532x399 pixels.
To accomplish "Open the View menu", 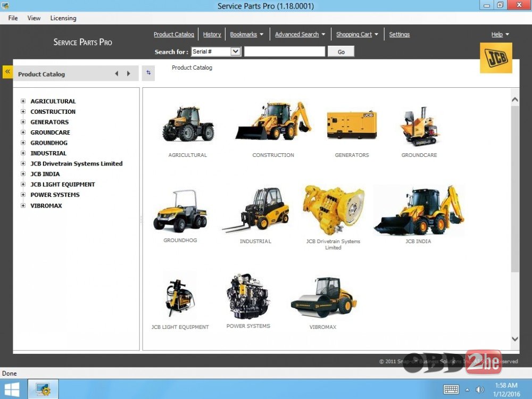I will pyautogui.click(x=34, y=18).
